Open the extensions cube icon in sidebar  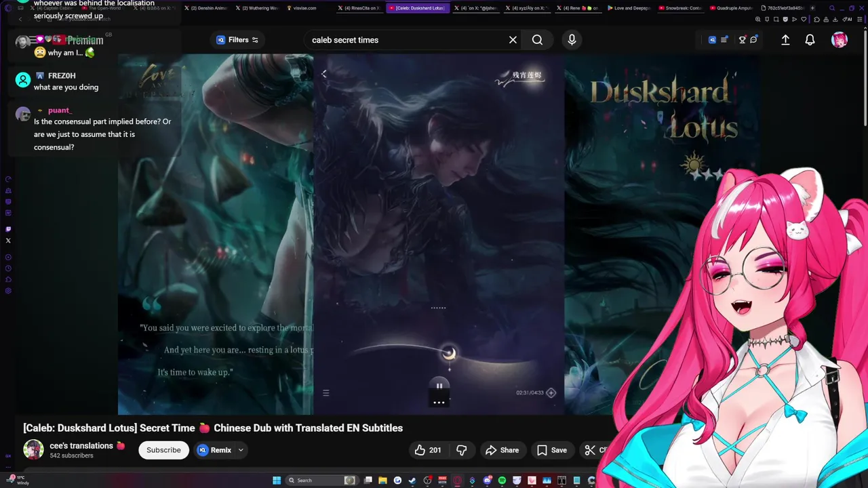[x=8, y=280]
